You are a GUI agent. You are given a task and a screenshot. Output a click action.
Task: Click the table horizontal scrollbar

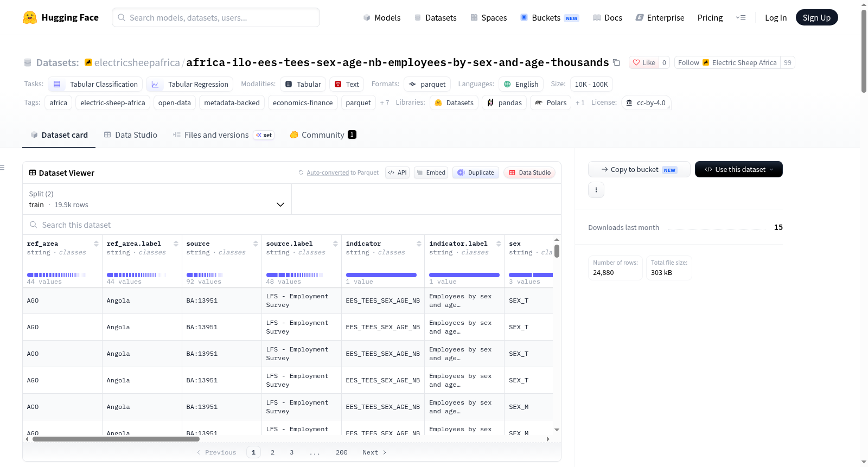116,439
